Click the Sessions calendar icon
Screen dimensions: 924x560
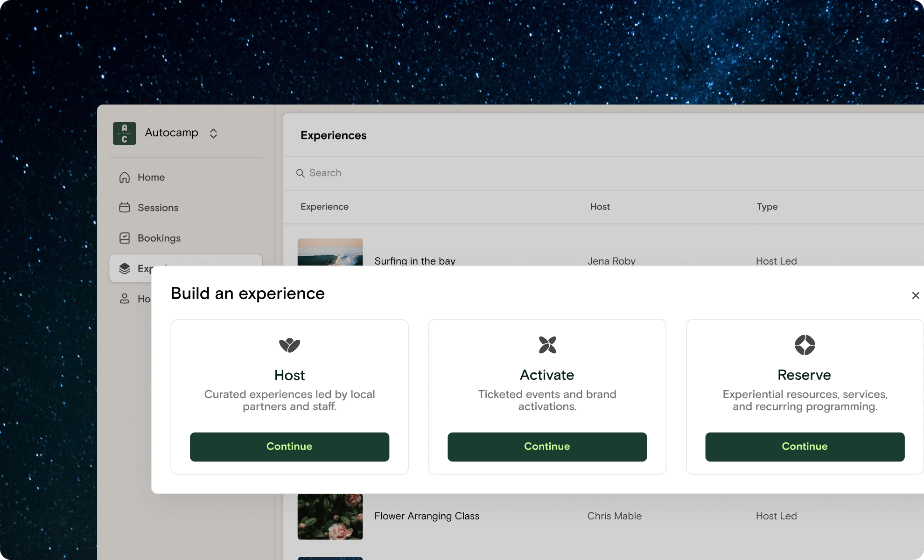click(125, 208)
